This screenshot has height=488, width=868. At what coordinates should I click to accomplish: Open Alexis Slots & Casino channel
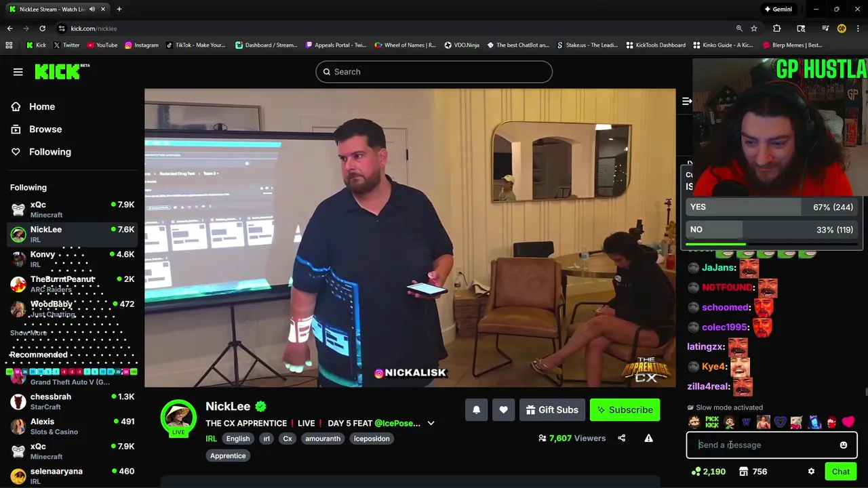click(72, 426)
